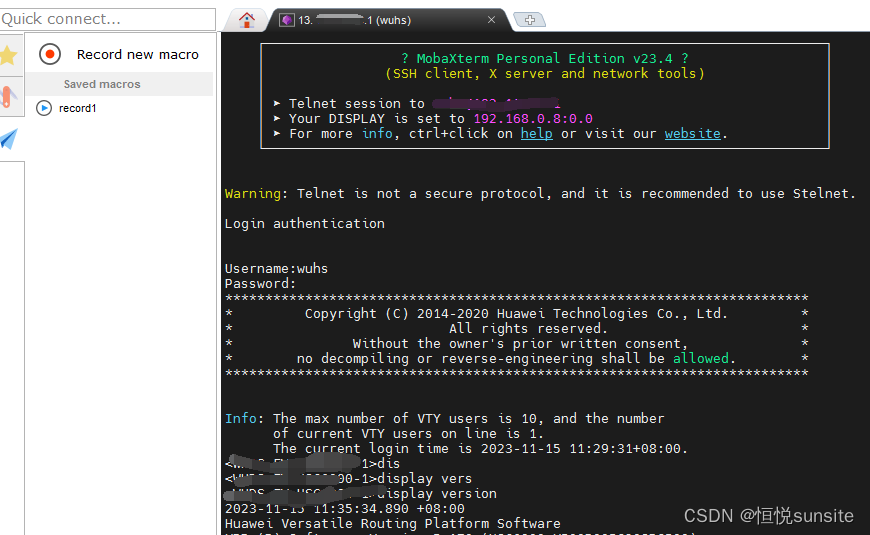Click the timestamp 11:35:34.890 +08:00 line
Image resolution: width=870 pixels, height=535 pixels.
click(x=345, y=508)
